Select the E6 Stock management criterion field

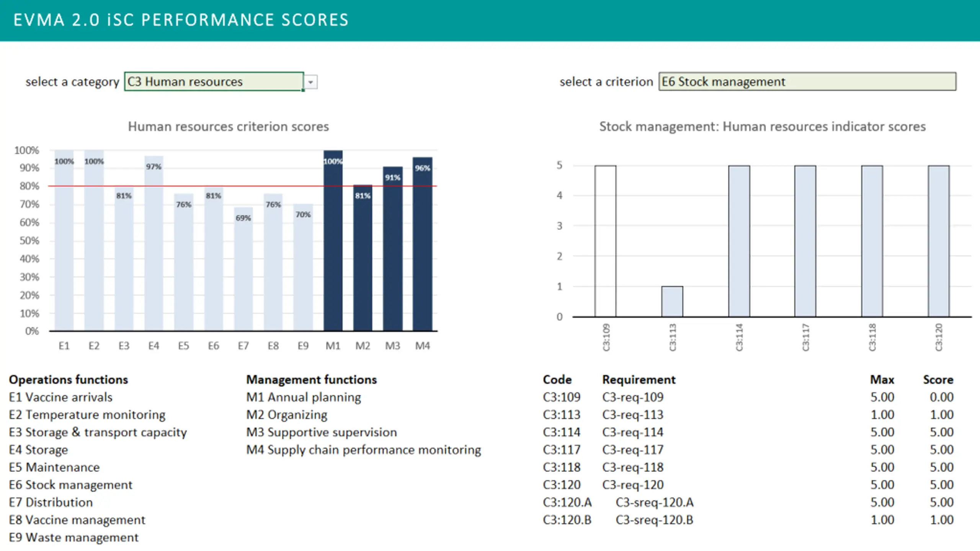807,82
